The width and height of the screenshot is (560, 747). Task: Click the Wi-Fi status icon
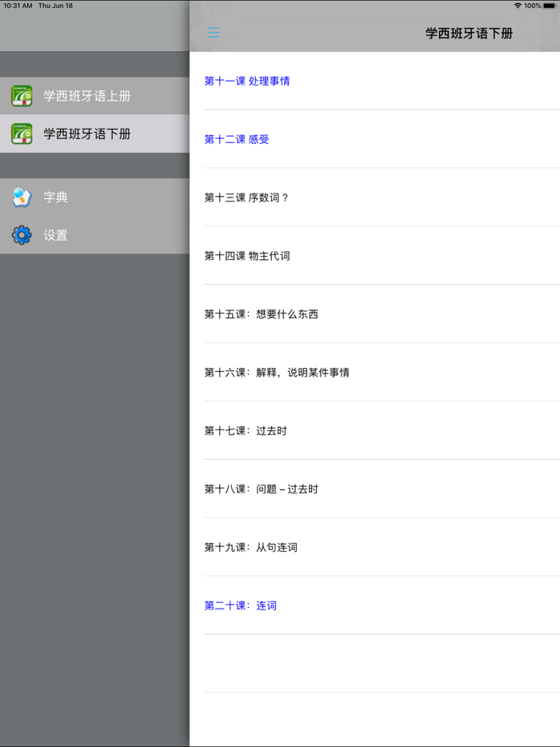pos(518,6)
